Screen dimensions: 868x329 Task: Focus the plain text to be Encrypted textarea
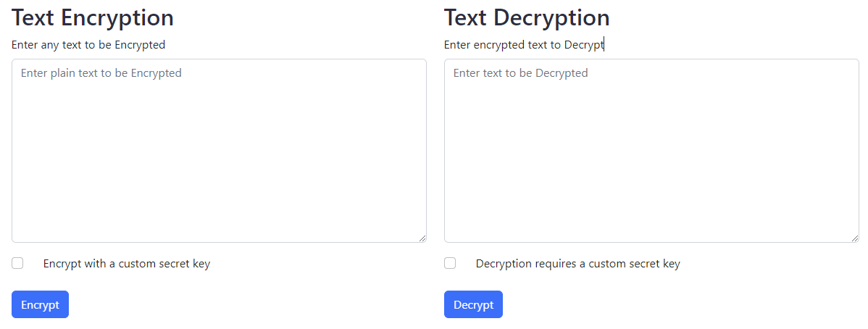(x=220, y=151)
